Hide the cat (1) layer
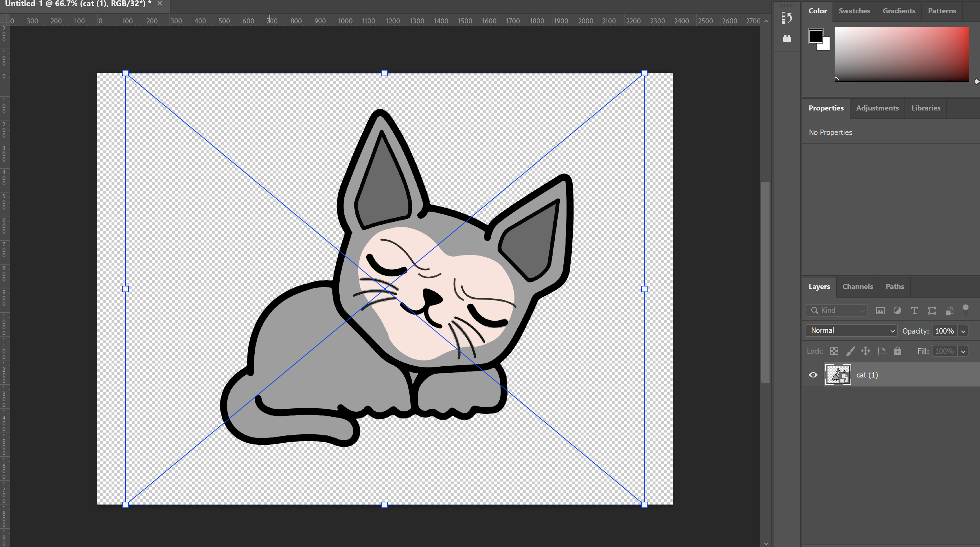 pyautogui.click(x=813, y=375)
